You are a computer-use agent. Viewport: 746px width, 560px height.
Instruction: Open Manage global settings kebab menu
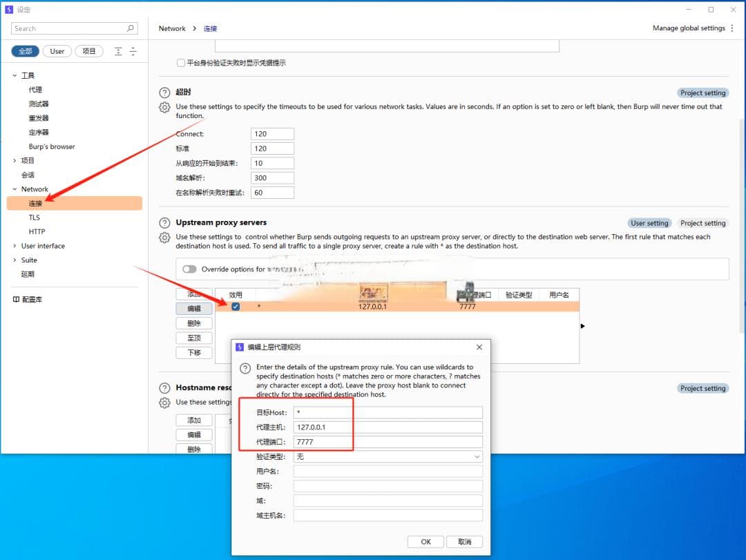point(732,28)
